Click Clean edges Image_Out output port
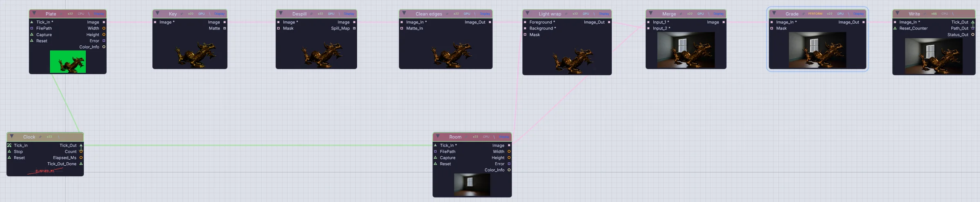This screenshot has width=980, height=202. coord(490,22)
